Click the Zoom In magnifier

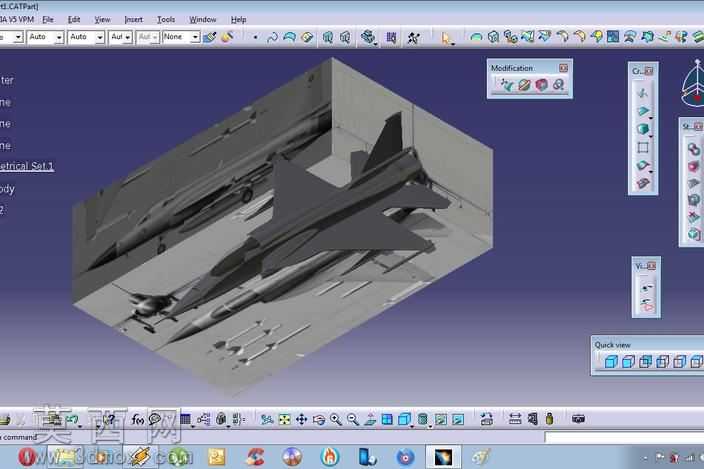pyautogui.click(x=335, y=420)
